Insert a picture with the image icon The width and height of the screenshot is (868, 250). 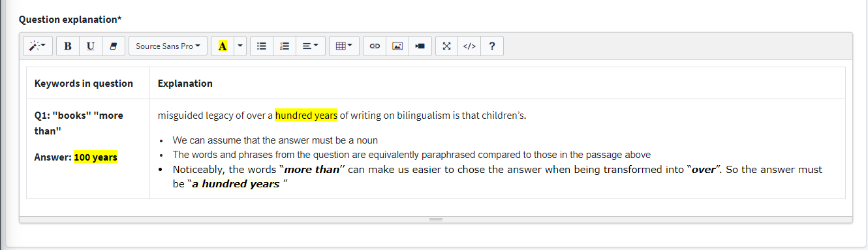click(x=397, y=46)
